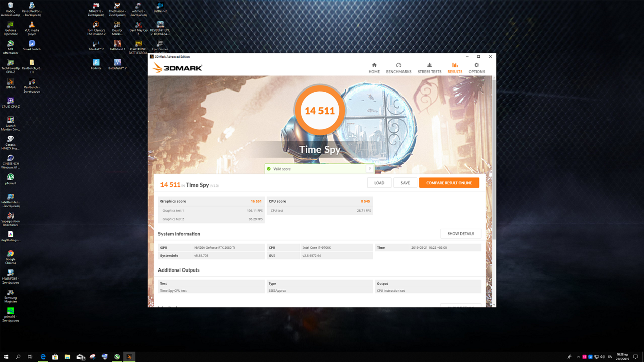Click the green Valid score checkmark
The width and height of the screenshot is (644, 362).
269,169
